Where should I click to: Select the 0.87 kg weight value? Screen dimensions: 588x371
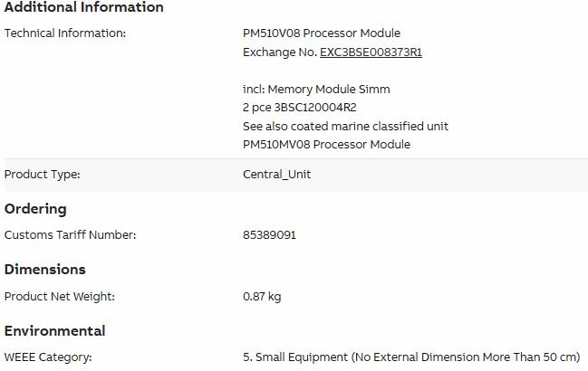pyautogui.click(x=262, y=297)
